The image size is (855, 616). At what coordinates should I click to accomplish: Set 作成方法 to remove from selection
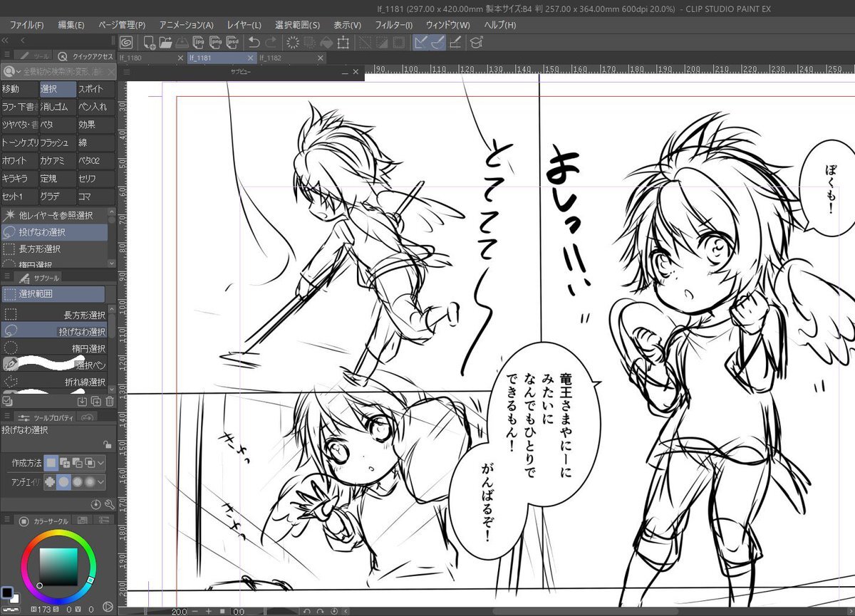coord(77,463)
